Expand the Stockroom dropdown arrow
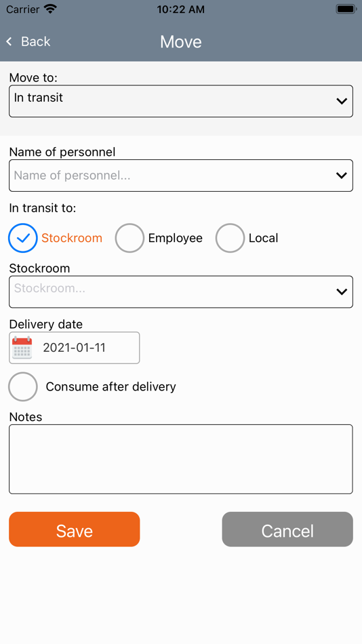The image size is (362, 644). click(342, 291)
